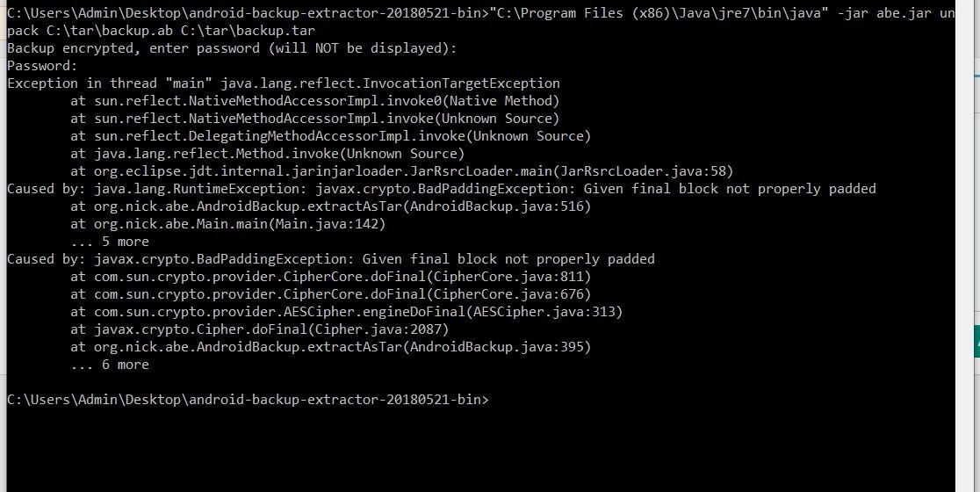Screen dimensions: 980x492
Task: Click the AndroidBackup.java:395 stack trace line
Action: click(x=330, y=347)
